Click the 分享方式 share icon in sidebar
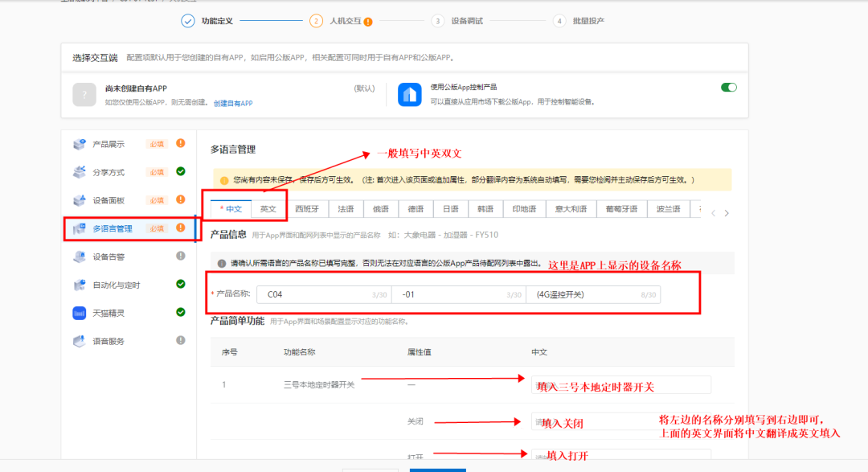 click(79, 172)
